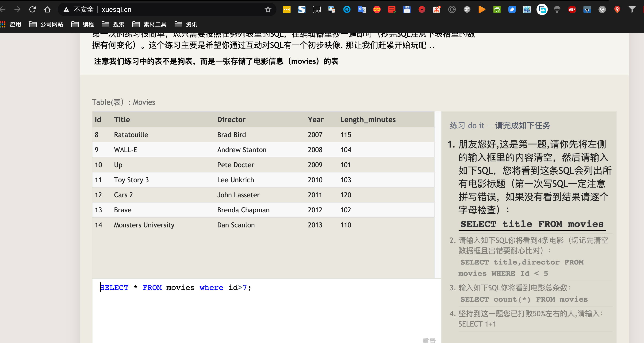Open the Adblock Plus extension

pos(572,9)
